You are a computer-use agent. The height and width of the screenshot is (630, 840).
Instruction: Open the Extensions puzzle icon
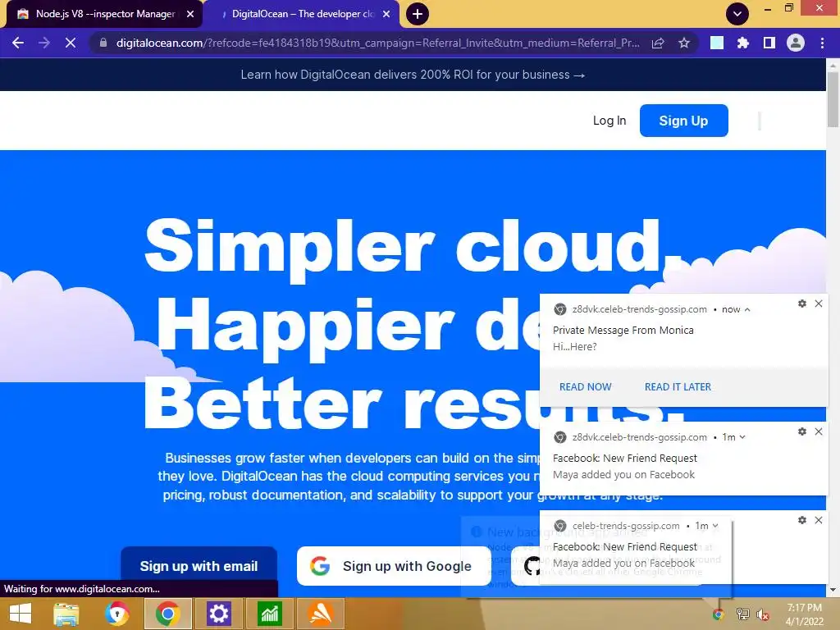[742, 43]
